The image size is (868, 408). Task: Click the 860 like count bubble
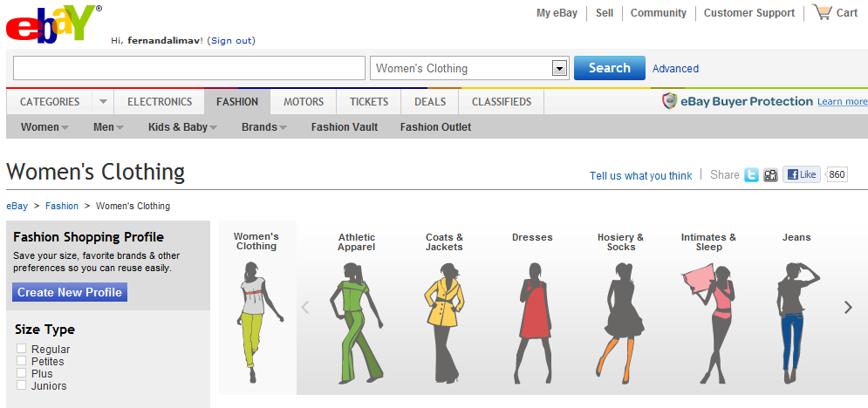point(837,174)
